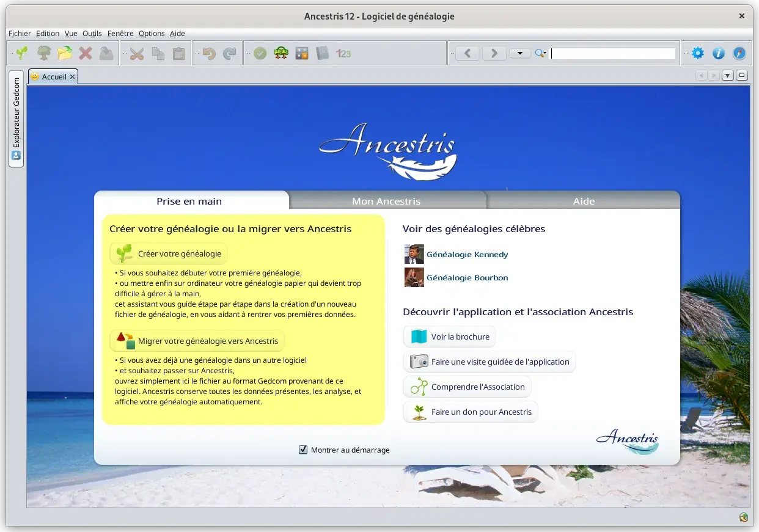Click Faire une visite guidée de l'application
This screenshot has height=532, width=759.
coord(490,362)
